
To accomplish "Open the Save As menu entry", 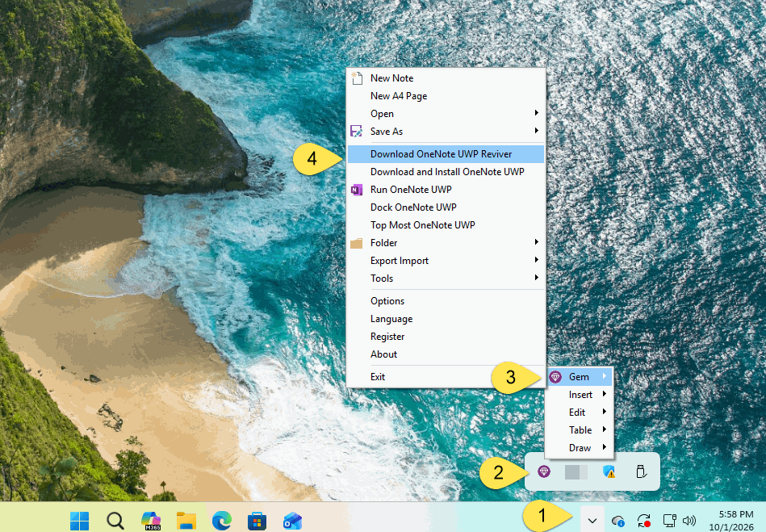I will 446,132.
